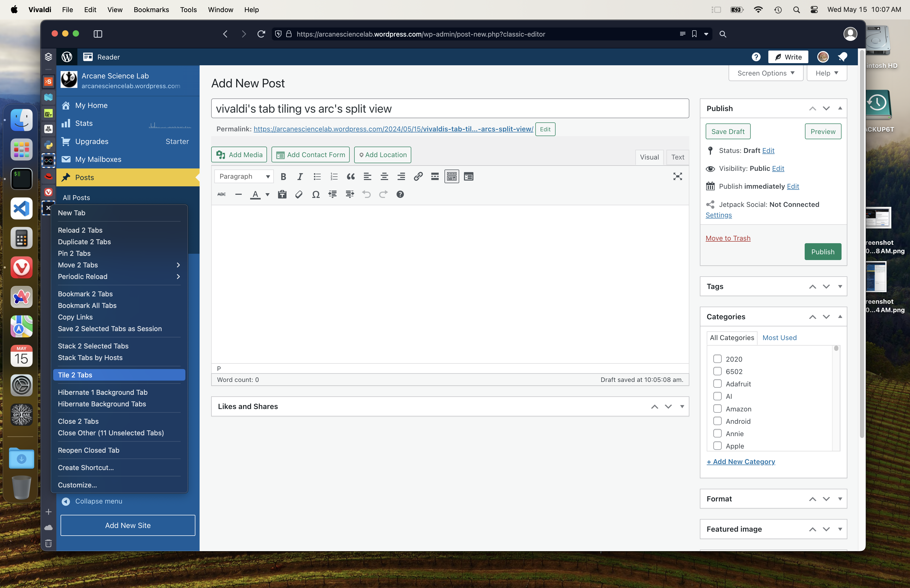Check the Amazon category
This screenshot has height=588, width=910.
(x=718, y=409)
